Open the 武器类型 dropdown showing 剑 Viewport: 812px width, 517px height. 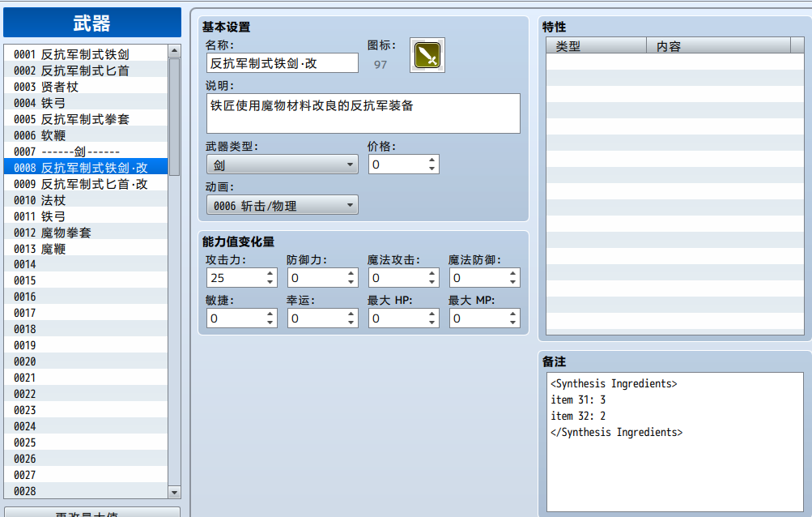click(283, 164)
